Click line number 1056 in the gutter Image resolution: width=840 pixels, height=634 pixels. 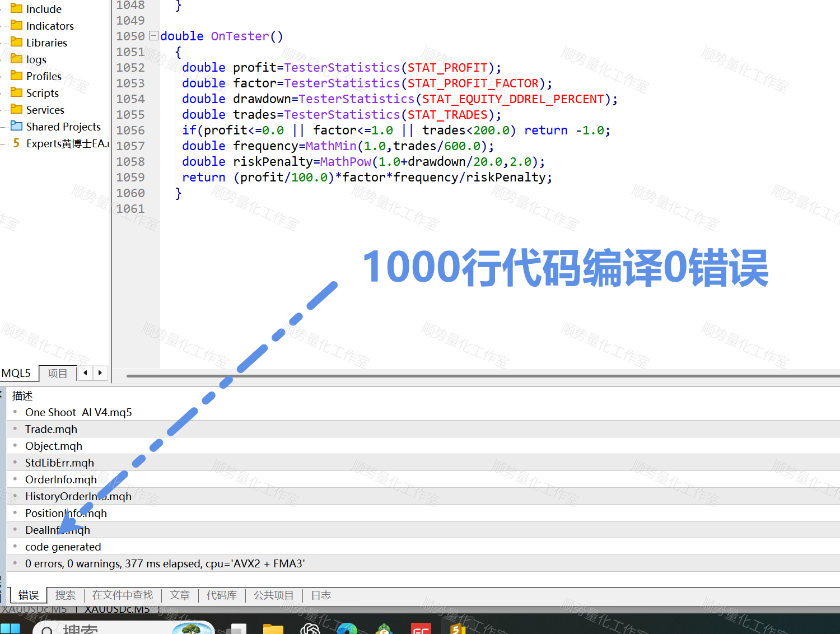(130, 130)
